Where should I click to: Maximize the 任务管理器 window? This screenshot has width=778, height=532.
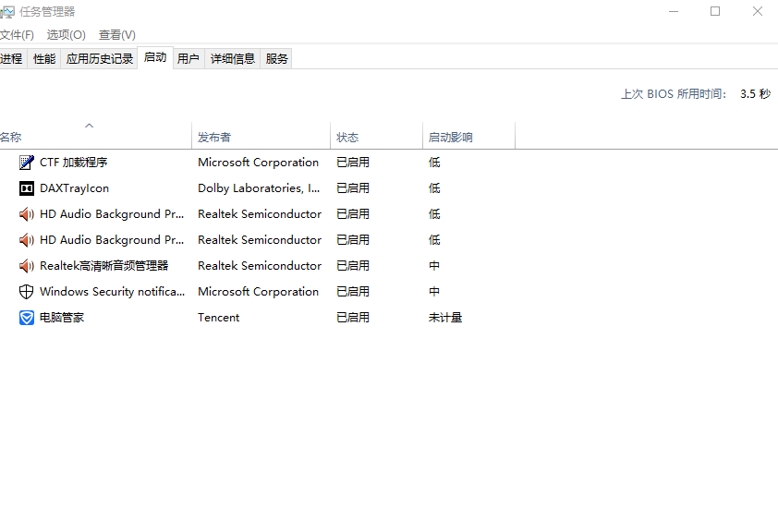pyautogui.click(x=715, y=11)
